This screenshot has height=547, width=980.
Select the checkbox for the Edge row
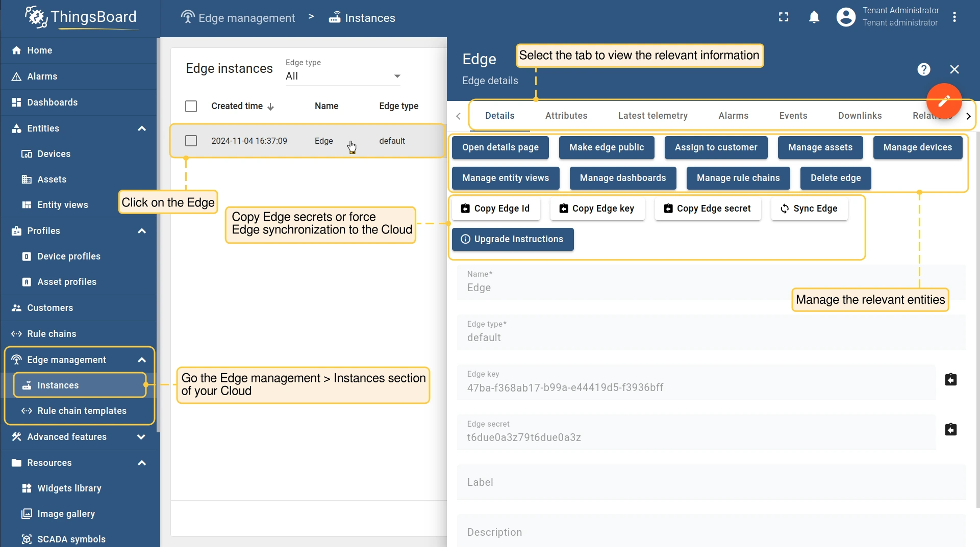coord(191,141)
